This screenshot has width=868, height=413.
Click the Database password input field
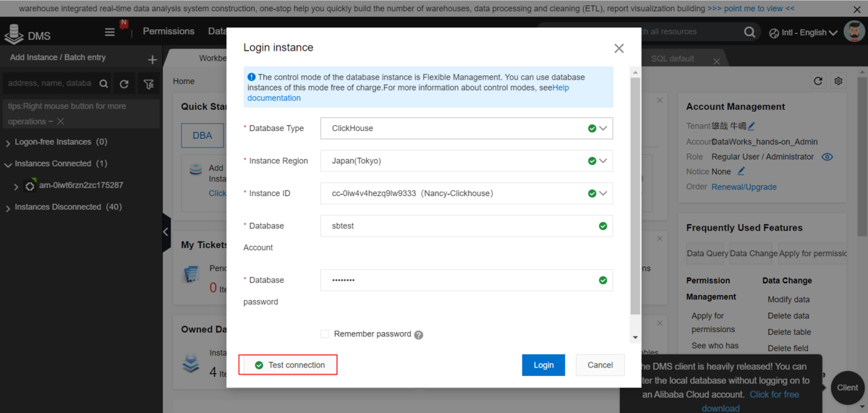[x=467, y=280]
